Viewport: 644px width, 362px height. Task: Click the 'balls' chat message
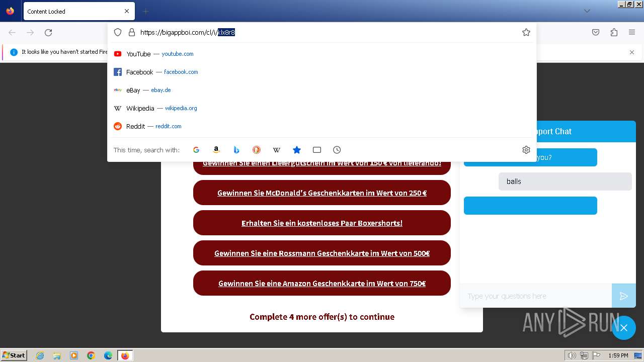coord(565,182)
